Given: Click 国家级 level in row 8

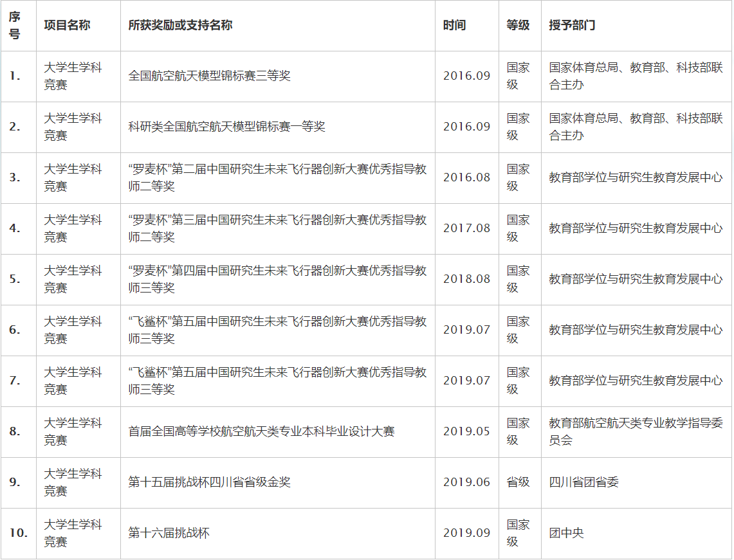Looking at the screenshot, I should coord(520,432).
